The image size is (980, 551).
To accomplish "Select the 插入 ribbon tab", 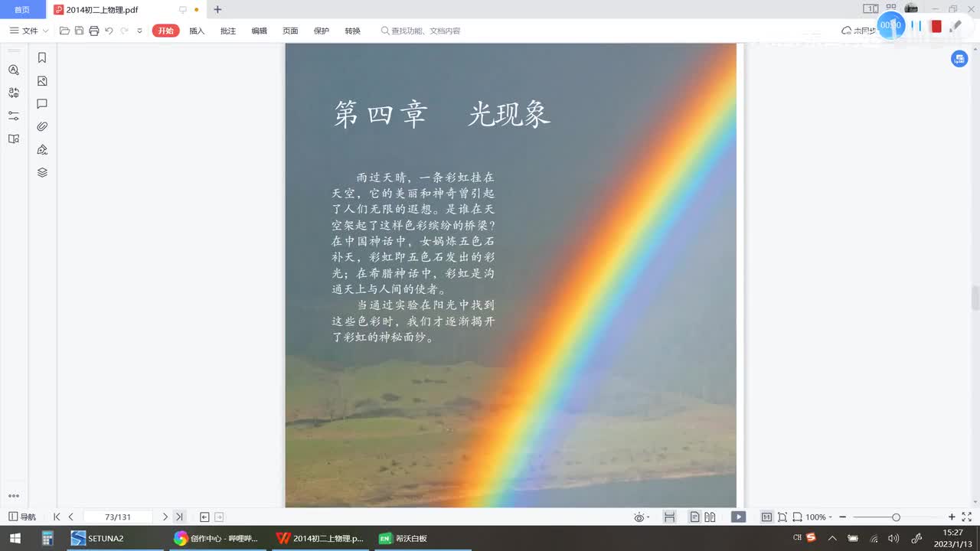I will (197, 31).
